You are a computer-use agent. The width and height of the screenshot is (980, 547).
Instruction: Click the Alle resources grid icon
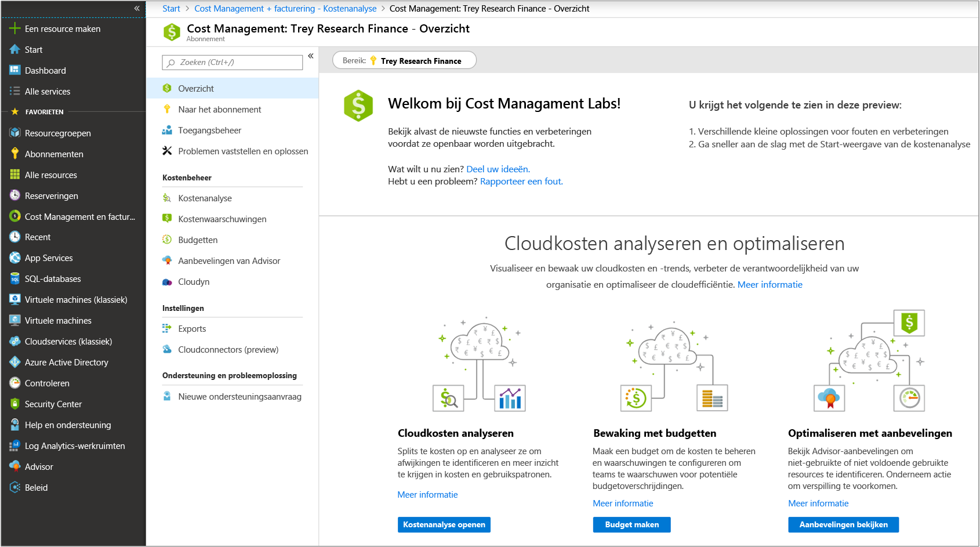14,175
